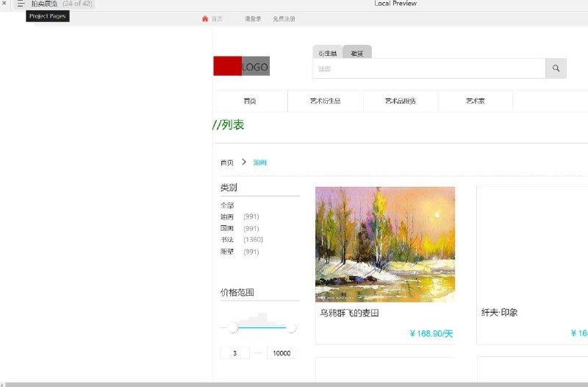The image size is (588, 387).
Task: Click the maximum price field showing 10000
Action: click(282, 353)
